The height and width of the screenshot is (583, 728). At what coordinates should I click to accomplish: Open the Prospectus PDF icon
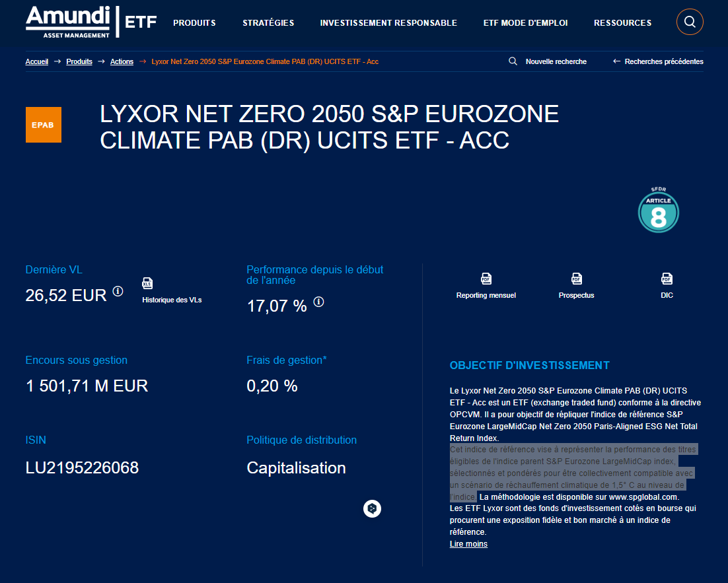click(x=576, y=279)
